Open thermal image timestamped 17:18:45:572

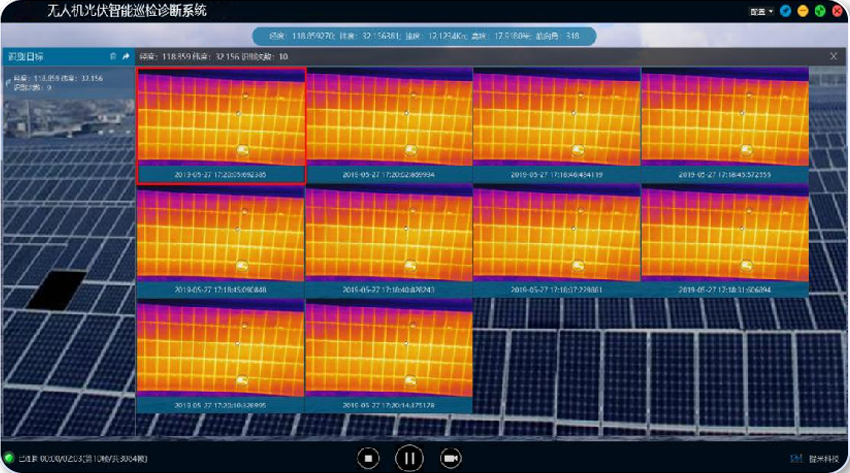pos(725,126)
